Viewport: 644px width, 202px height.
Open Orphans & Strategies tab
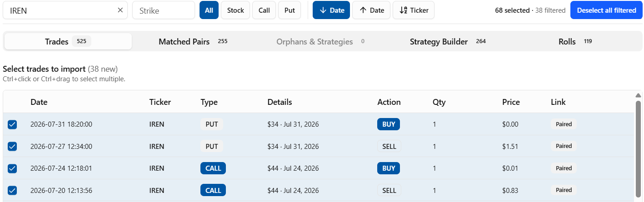point(320,41)
